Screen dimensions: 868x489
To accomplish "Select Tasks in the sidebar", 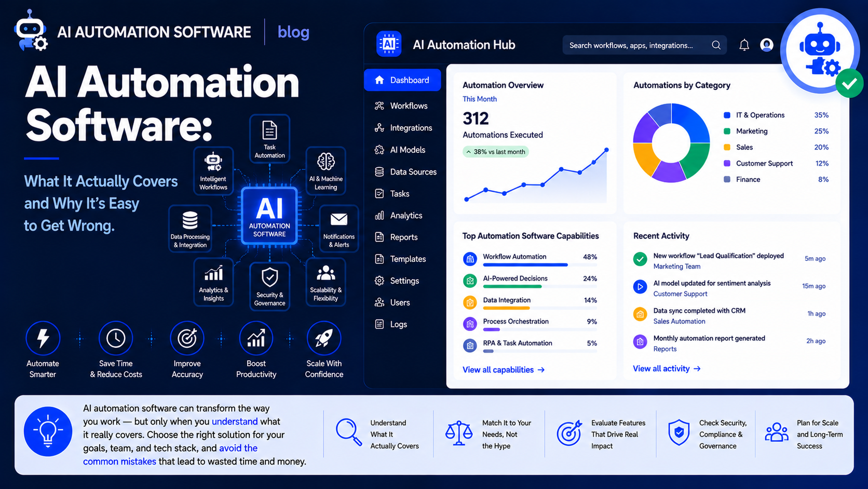I will [392, 193].
